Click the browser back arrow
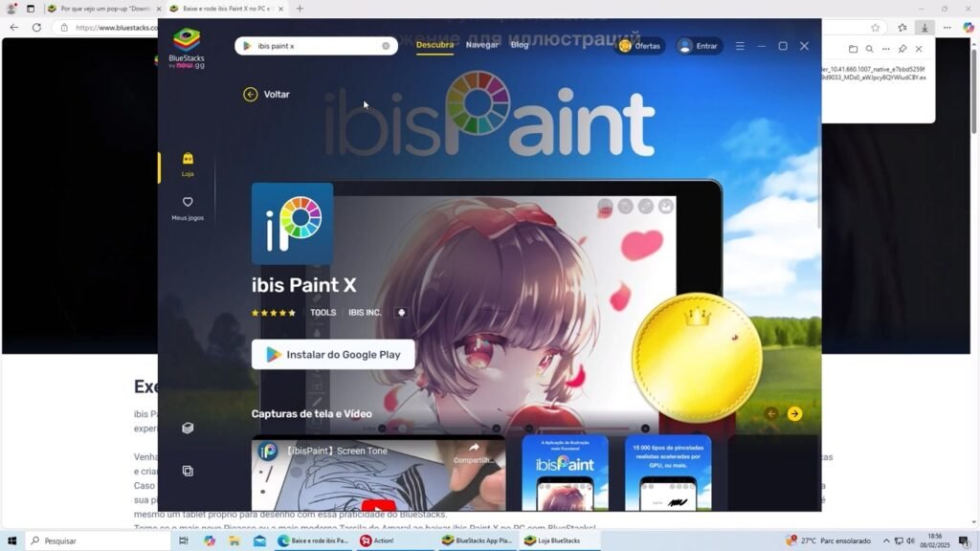 click(13, 28)
